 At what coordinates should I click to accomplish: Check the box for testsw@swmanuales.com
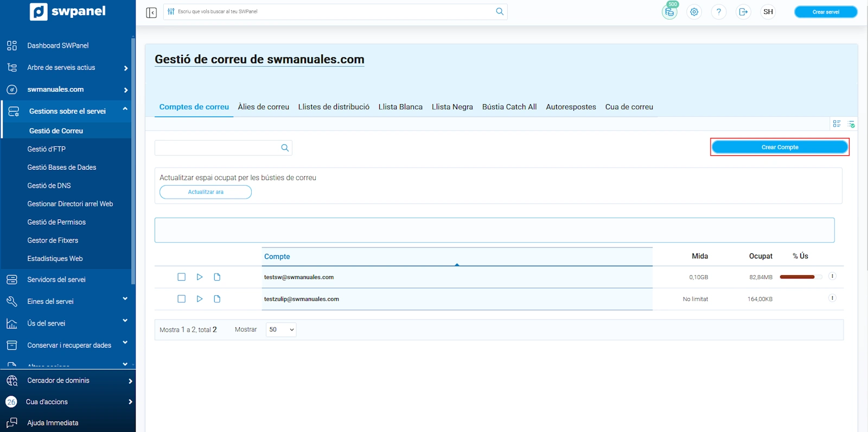182,277
